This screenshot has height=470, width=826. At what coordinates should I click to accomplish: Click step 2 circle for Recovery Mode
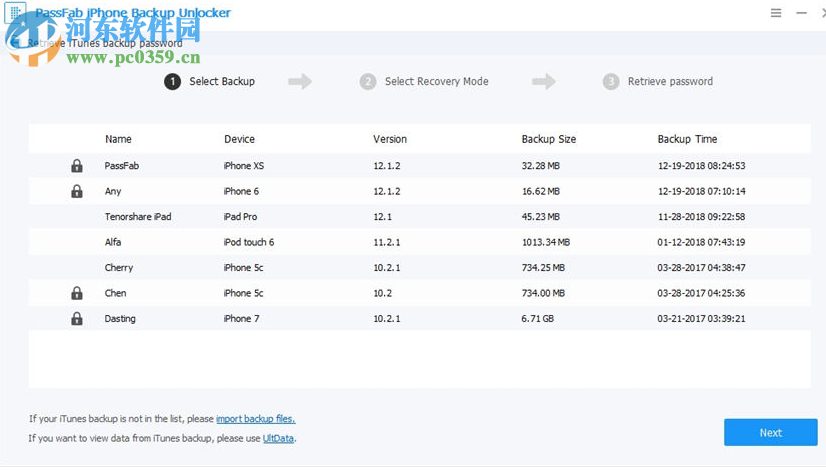click(x=368, y=82)
